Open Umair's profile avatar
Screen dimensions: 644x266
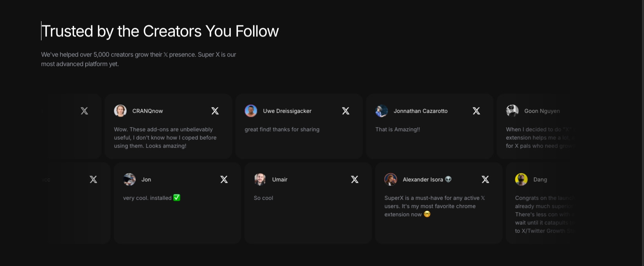pos(260,179)
